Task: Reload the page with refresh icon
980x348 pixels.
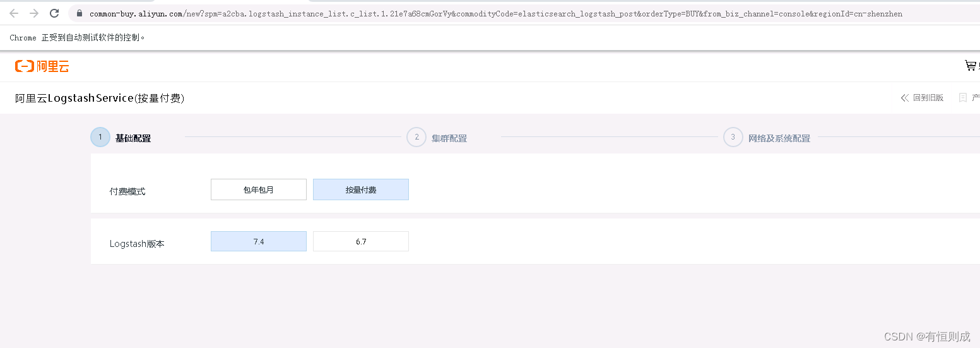Action: tap(54, 13)
